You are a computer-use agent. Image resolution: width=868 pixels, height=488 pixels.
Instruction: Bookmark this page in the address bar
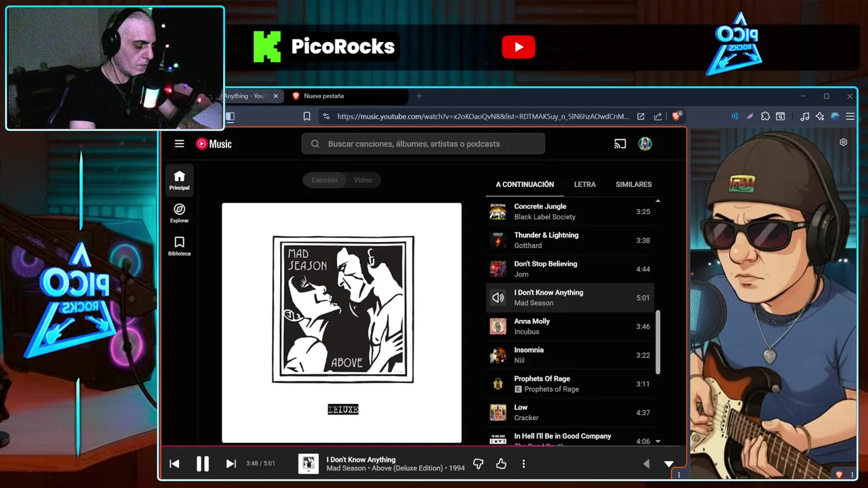pos(307,117)
